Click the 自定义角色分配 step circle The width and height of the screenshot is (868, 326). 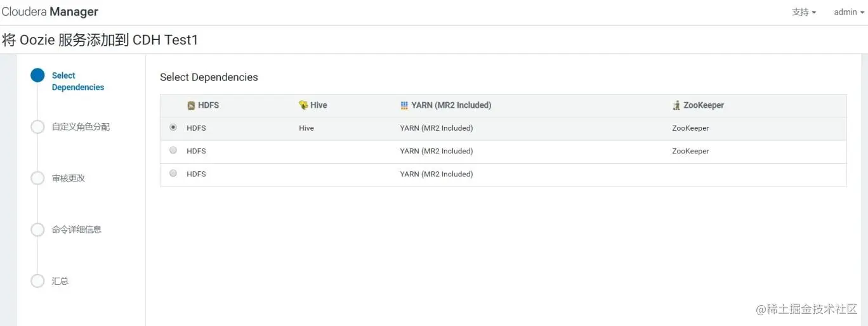(x=37, y=127)
